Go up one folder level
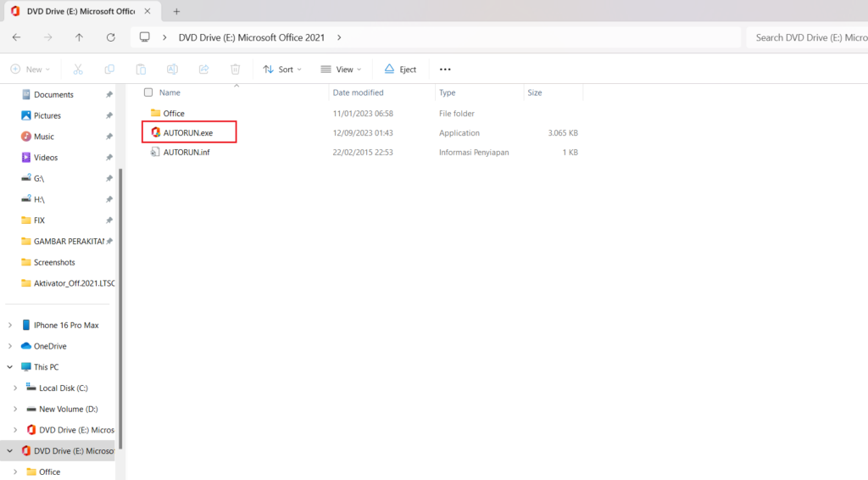This screenshot has height=480, width=868. (x=79, y=37)
